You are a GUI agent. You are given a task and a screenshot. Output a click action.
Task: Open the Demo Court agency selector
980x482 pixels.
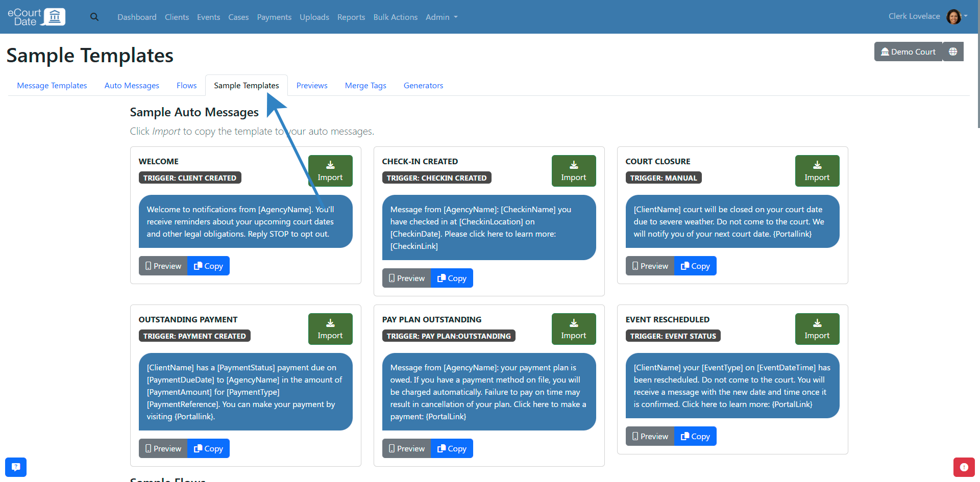(908, 52)
